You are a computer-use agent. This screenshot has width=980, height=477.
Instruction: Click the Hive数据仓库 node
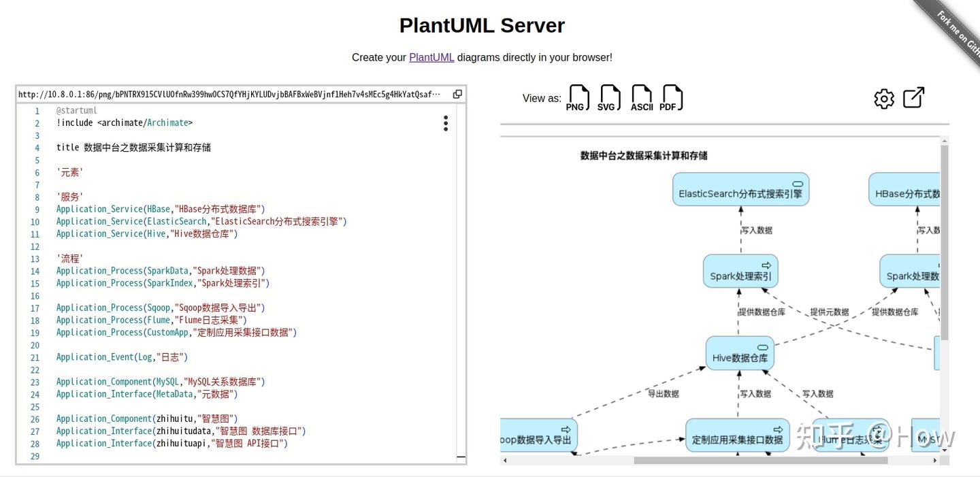point(740,352)
